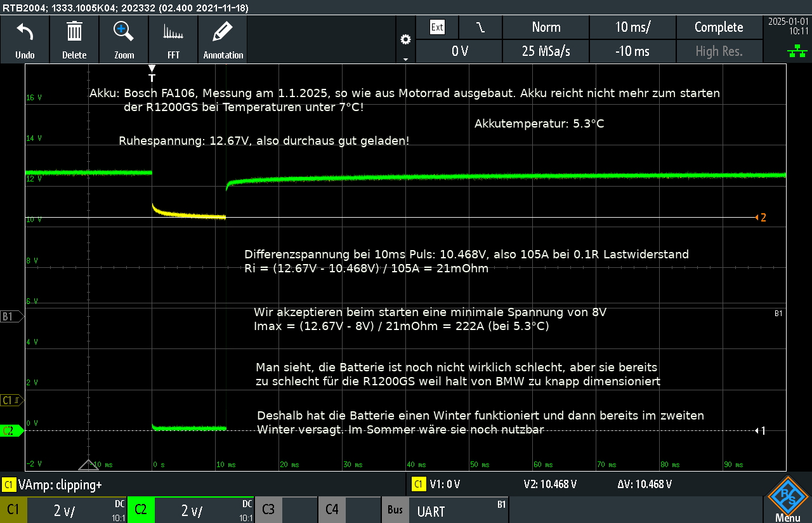Click the 25 MSa/s sample rate field

pos(546,51)
